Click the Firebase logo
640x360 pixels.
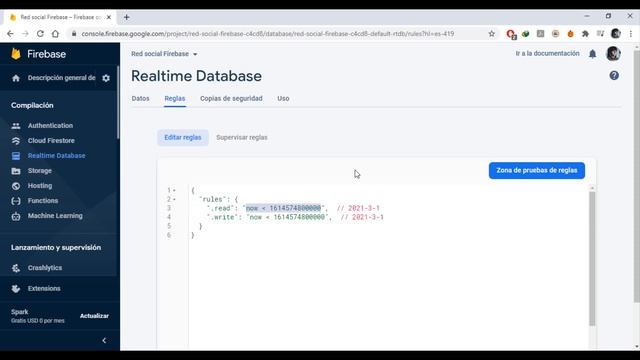pyautogui.click(x=39, y=54)
